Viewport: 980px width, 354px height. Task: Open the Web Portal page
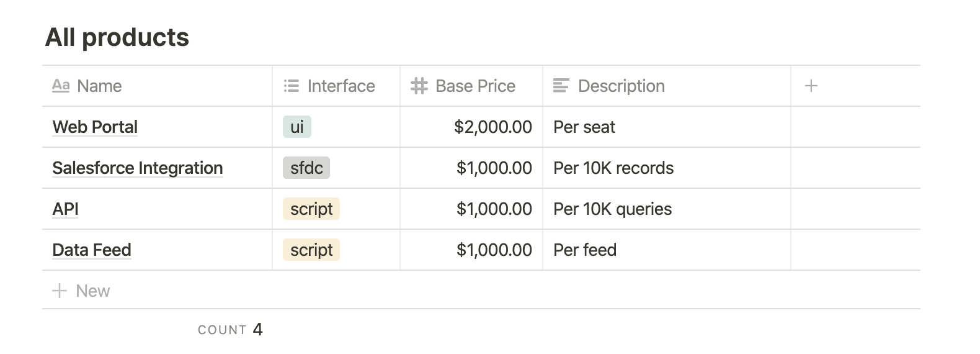[95, 127]
